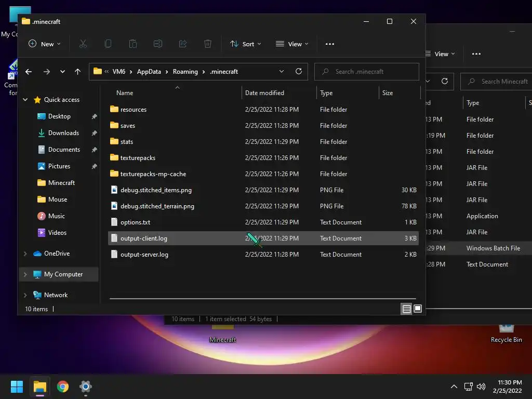Click the VM6 breadcrumb in address bar
532x399 pixels.
(119, 72)
